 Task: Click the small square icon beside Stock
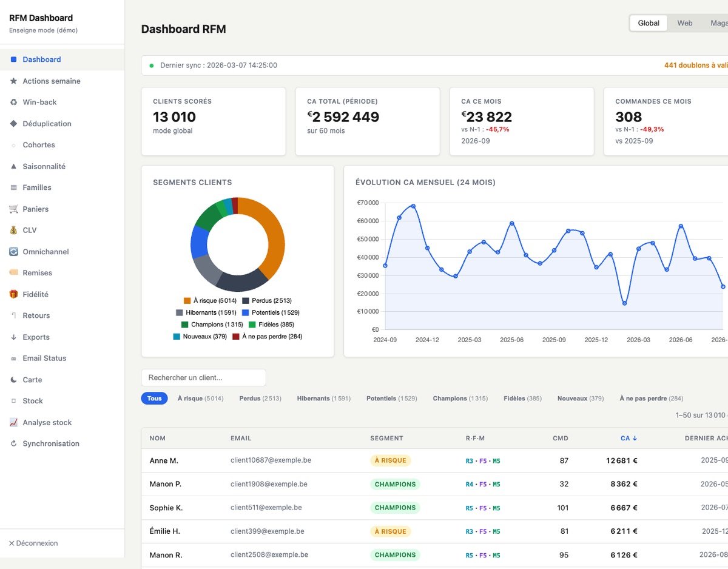click(13, 401)
